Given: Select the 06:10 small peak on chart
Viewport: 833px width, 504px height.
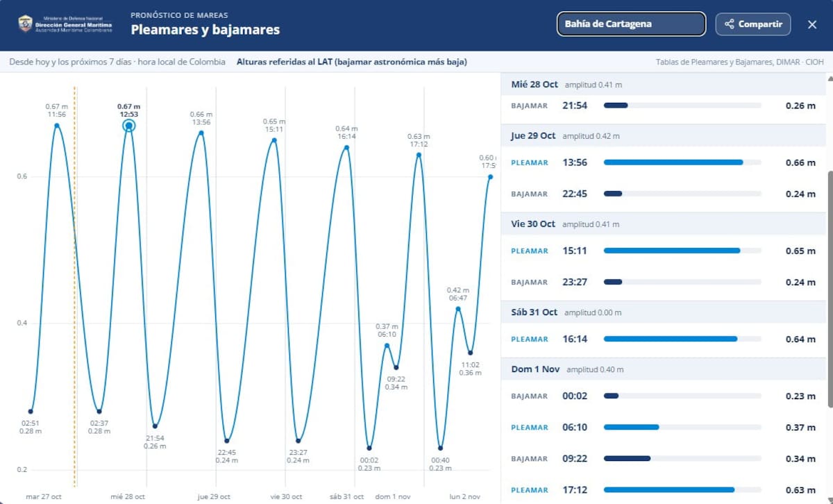Looking at the screenshot, I should point(387,346).
